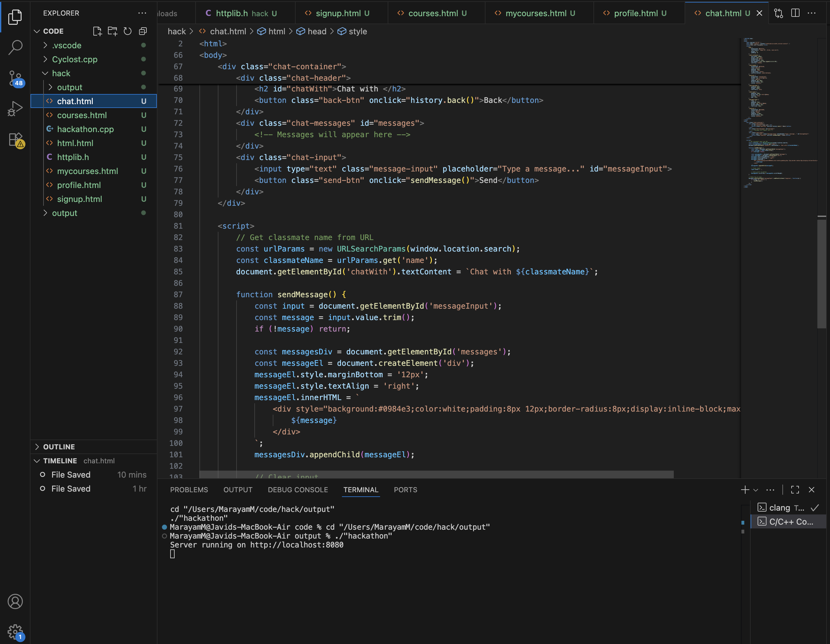
Task: Open the Search view in activity bar
Action: pyautogui.click(x=15, y=48)
